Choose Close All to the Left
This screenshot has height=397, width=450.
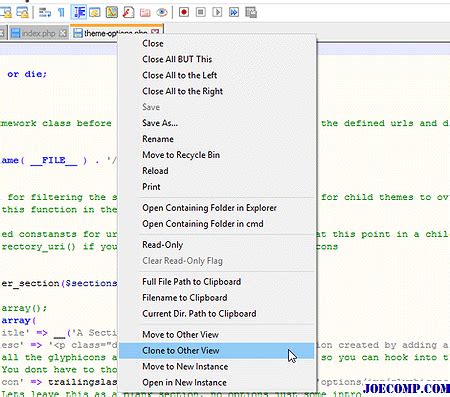tap(217, 75)
